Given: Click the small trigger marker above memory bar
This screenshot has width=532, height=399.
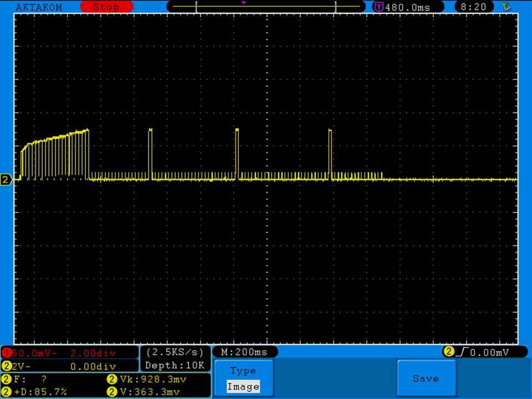Looking at the screenshot, I should 243,2.
